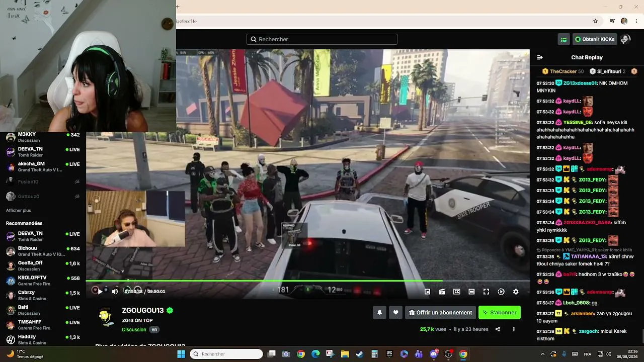Open the video more options menu
Screen dimensions: 644x362
coord(514,329)
